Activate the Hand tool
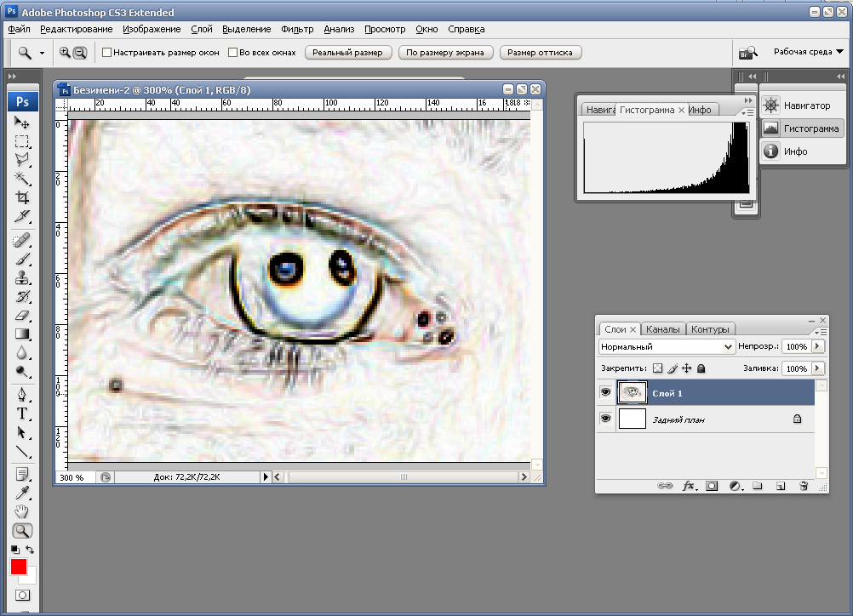Screen dimensions: 853x616 pyautogui.click(x=23, y=511)
